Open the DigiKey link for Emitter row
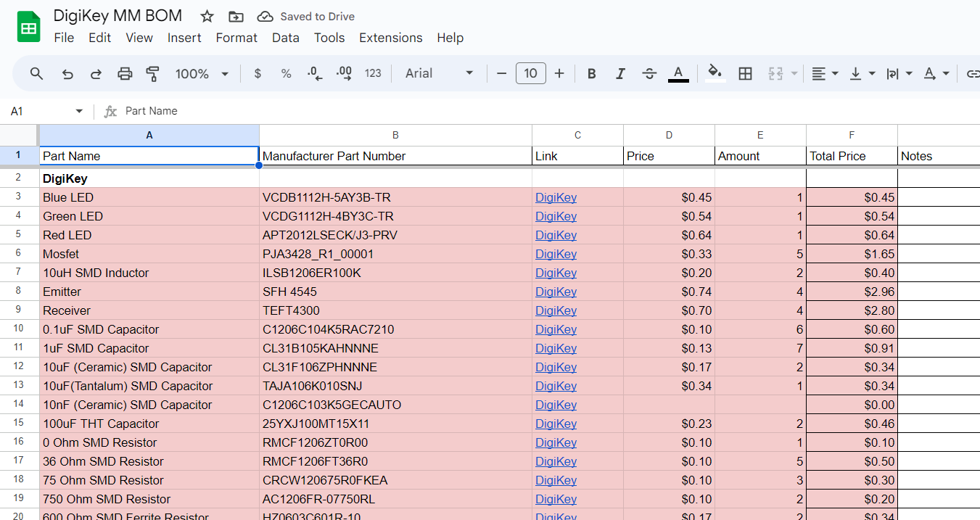980x520 pixels. [x=556, y=292]
